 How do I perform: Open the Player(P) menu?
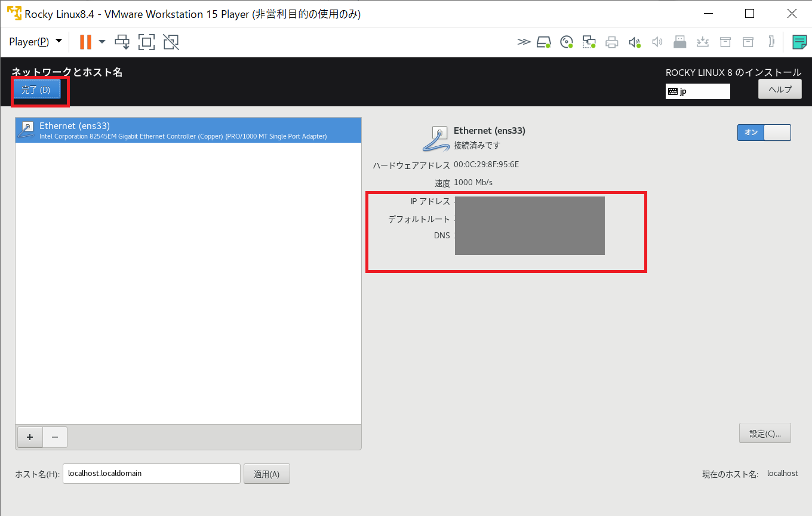coord(35,41)
